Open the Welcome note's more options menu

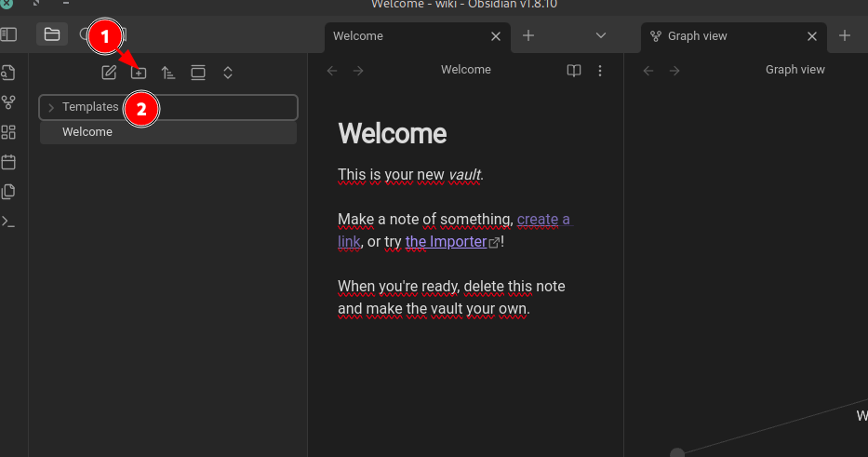600,71
